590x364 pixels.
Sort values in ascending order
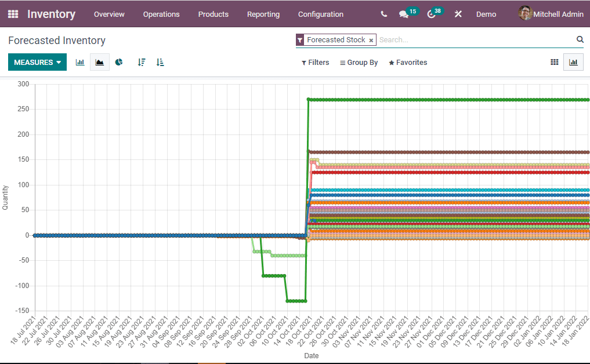pyautogui.click(x=160, y=62)
